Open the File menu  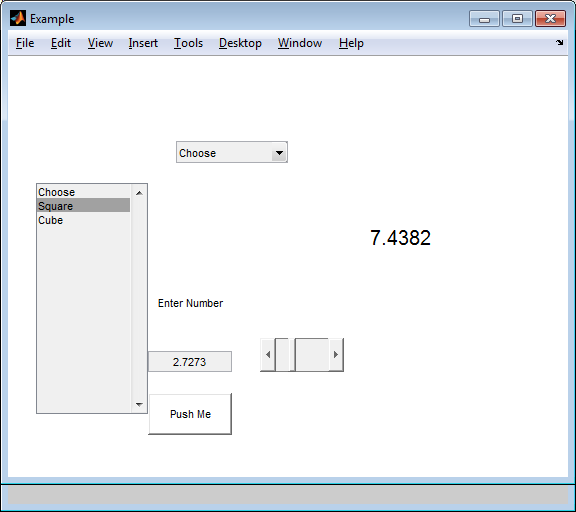(25, 43)
